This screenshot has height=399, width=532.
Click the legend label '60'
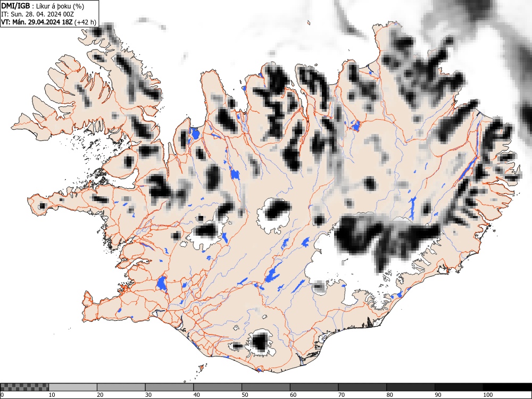point(293,395)
